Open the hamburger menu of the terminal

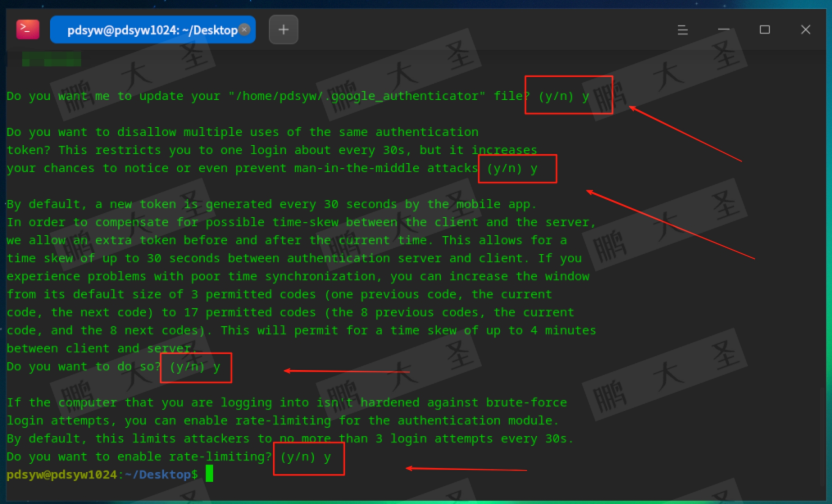tap(682, 30)
